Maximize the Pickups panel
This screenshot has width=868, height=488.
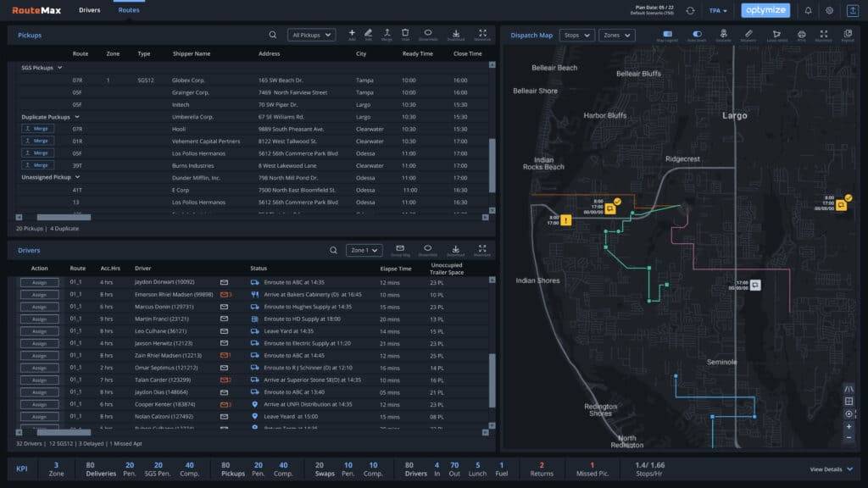pos(482,35)
